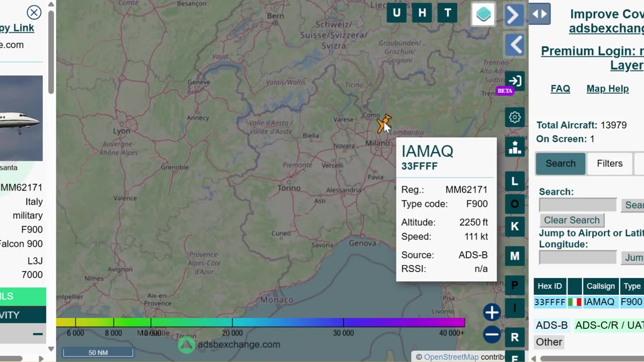Click the statistics bar chart icon
Image resolution: width=644 pixels, height=362 pixels.
click(515, 147)
